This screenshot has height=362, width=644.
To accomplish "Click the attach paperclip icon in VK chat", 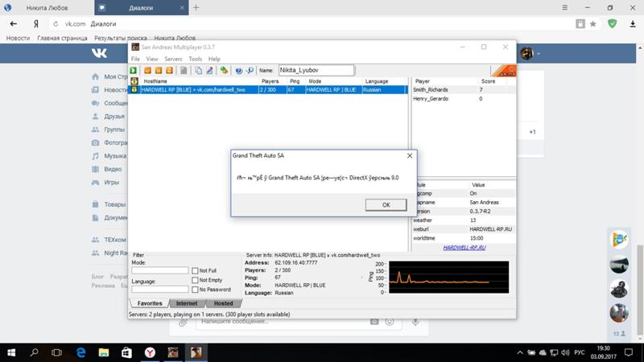I will [x=184, y=322].
